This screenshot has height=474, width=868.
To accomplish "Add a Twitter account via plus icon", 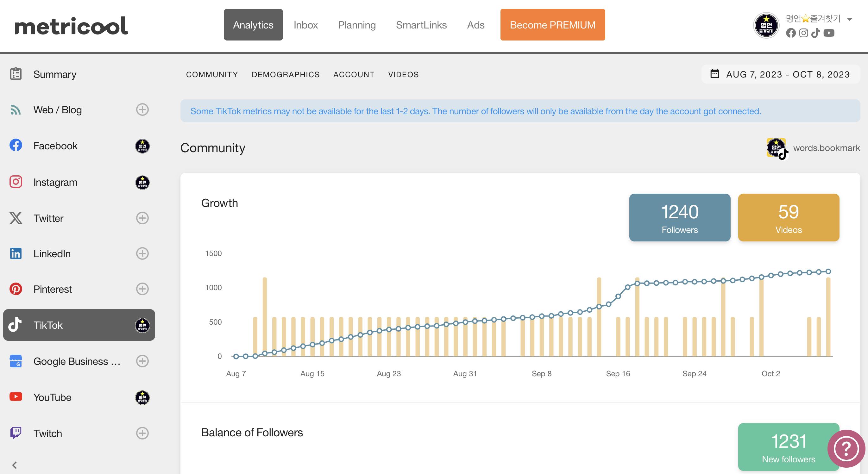I will click(142, 218).
